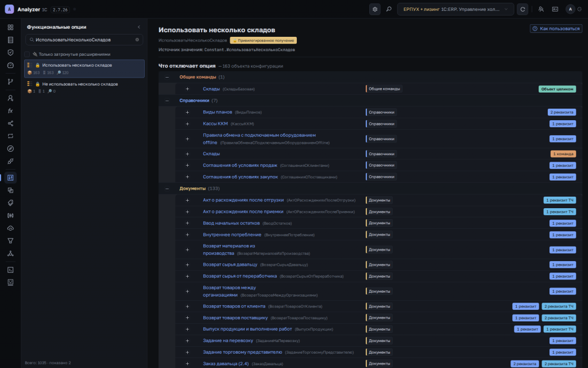This screenshot has width=588, height=368.
Task: Select 'Использовать несколько складов' option in list
Action: [84, 69]
